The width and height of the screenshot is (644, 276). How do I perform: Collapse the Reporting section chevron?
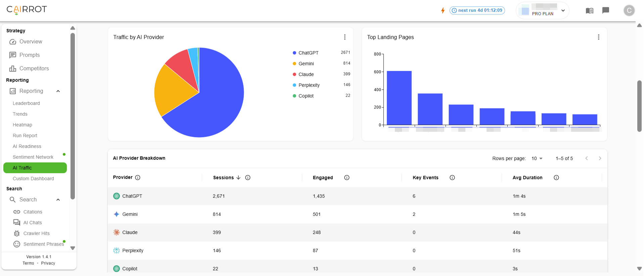[x=58, y=91]
